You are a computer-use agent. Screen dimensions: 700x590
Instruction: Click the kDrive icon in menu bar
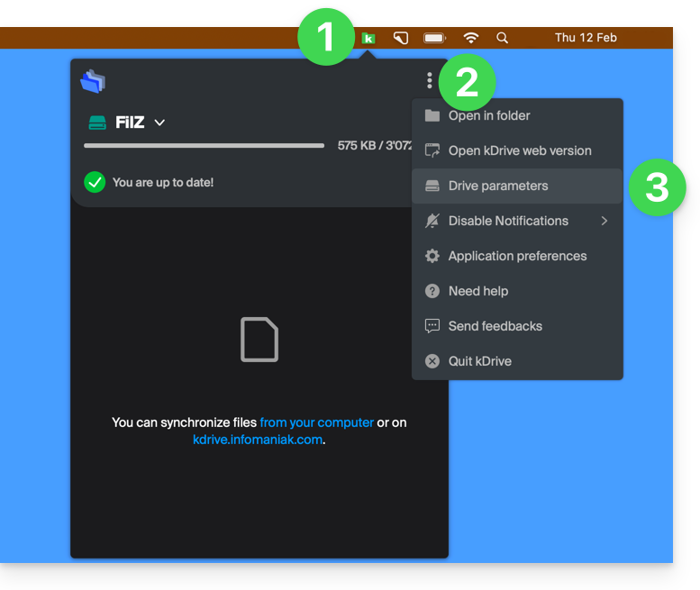368,38
